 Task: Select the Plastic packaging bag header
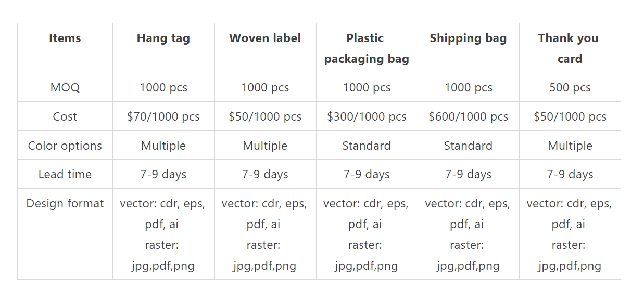pyautogui.click(x=367, y=48)
